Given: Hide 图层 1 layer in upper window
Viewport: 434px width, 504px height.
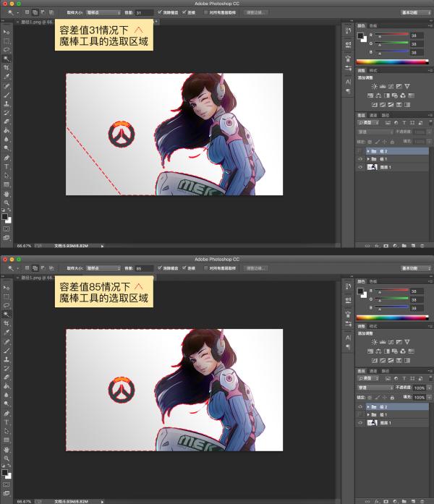Looking at the screenshot, I should (360, 167).
